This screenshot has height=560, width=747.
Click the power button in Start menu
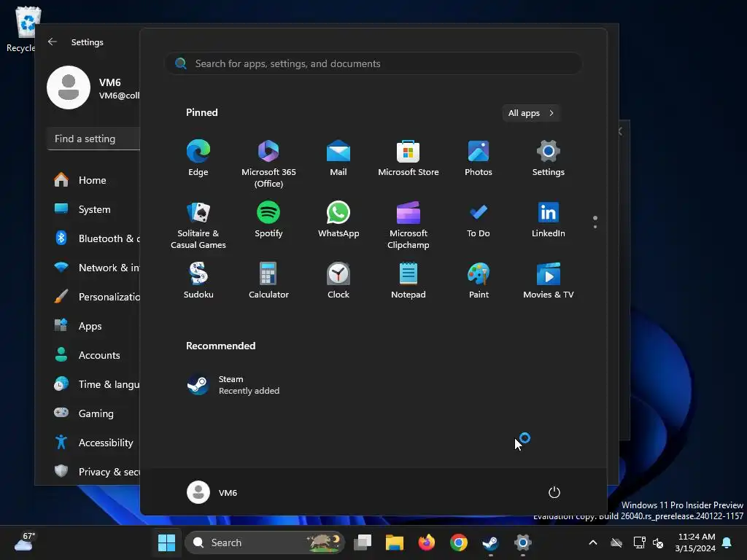554,492
